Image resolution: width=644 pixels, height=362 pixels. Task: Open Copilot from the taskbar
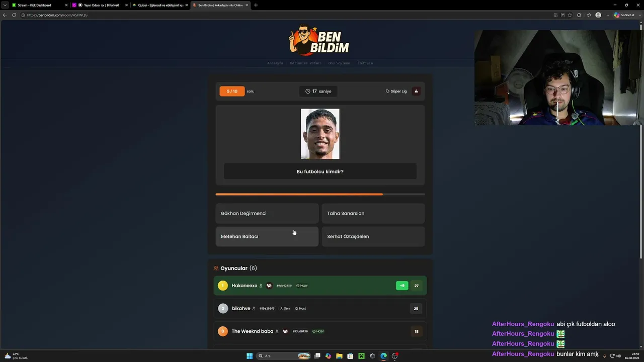click(328, 356)
